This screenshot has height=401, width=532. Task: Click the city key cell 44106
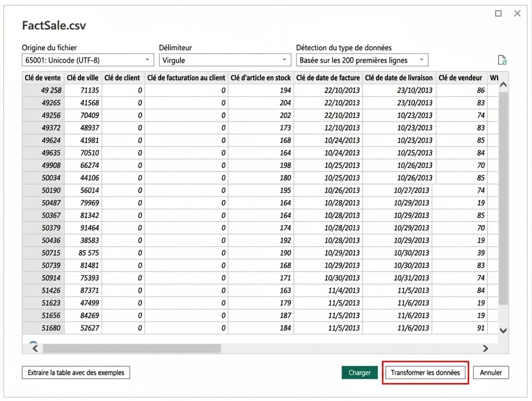(83, 178)
